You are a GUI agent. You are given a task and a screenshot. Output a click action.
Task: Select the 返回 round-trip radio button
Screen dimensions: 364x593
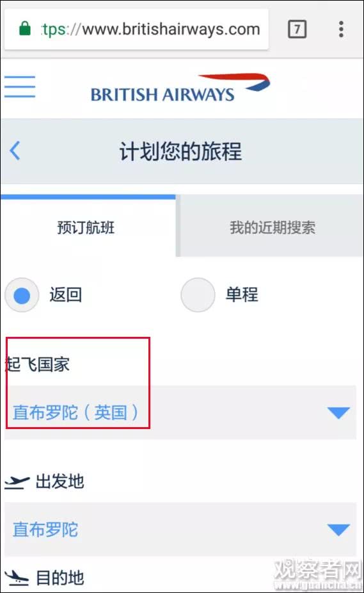[x=22, y=295]
